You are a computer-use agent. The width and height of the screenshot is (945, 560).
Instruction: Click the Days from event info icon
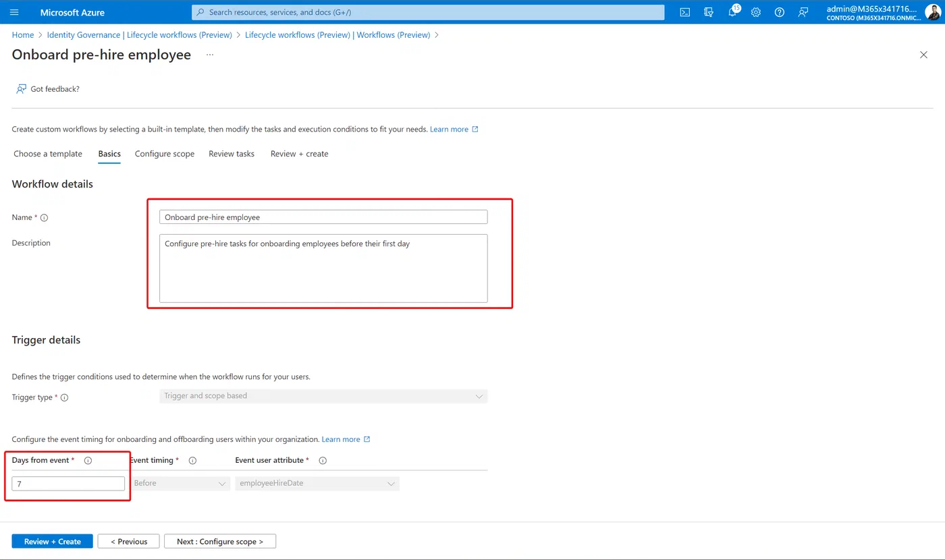coord(88,461)
